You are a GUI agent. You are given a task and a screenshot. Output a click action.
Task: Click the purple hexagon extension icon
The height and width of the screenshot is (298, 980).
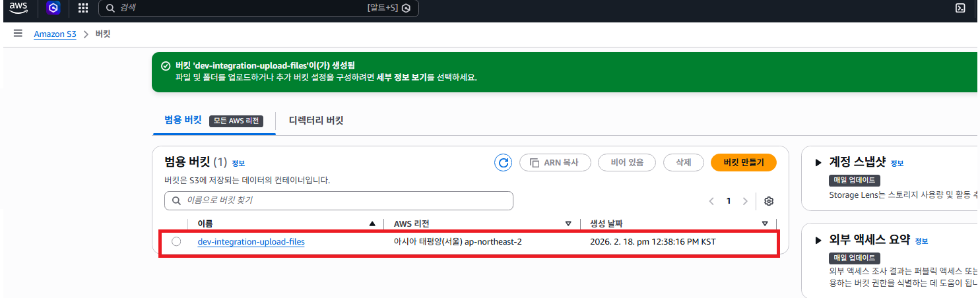tap(53, 8)
